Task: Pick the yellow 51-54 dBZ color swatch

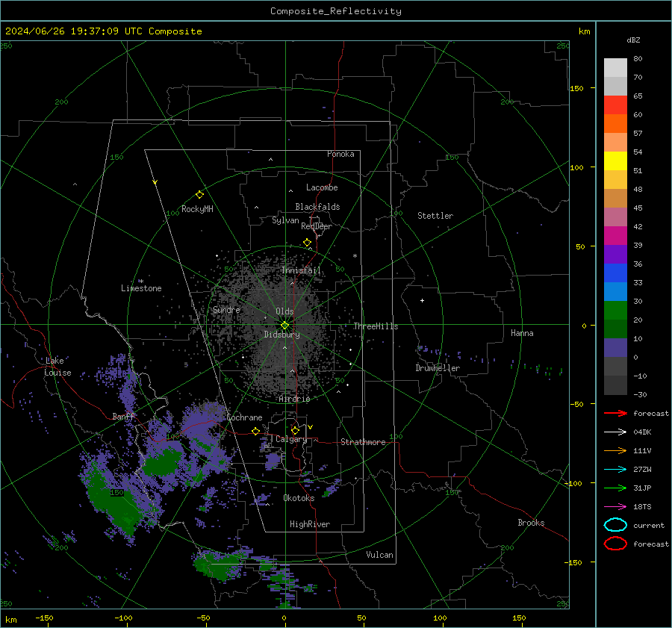Action: point(615,161)
